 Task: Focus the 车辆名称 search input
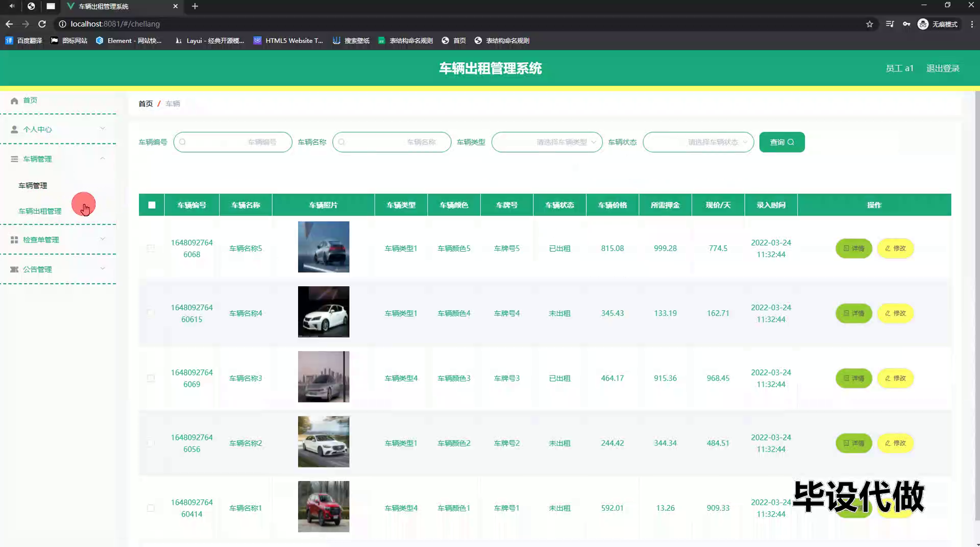tap(392, 142)
